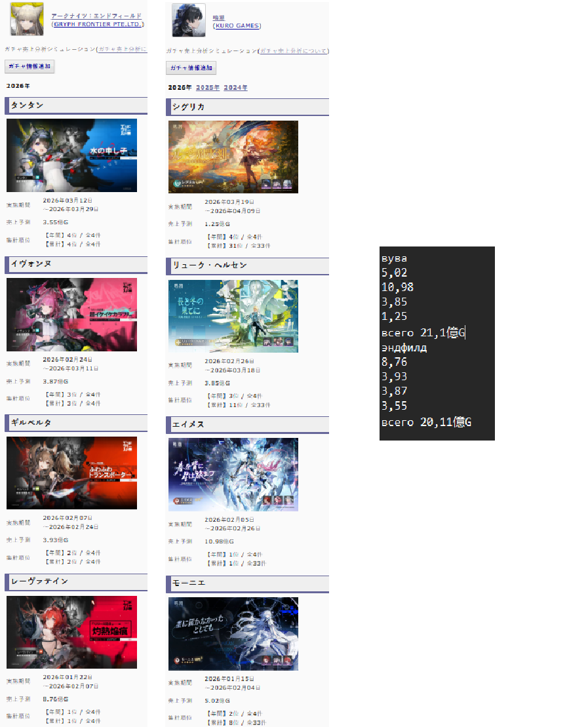This screenshot has width=588, height=727.
Task: Open the イヴォンヌ banner image
Action: coord(72,315)
